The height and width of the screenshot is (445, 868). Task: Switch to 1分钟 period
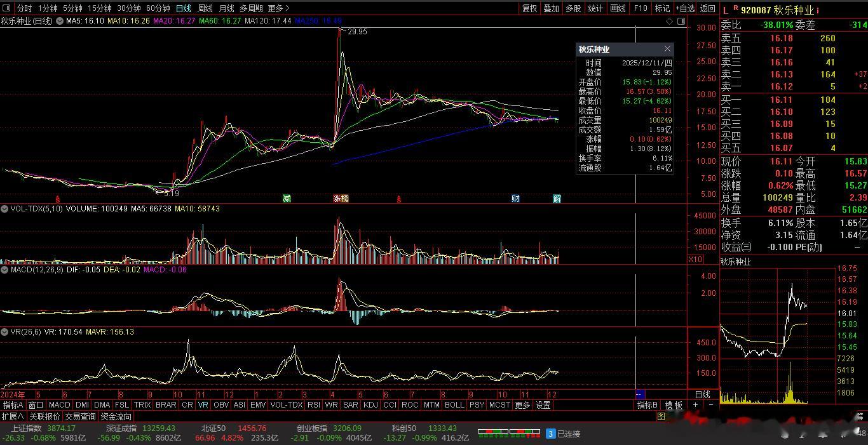(x=48, y=8)
